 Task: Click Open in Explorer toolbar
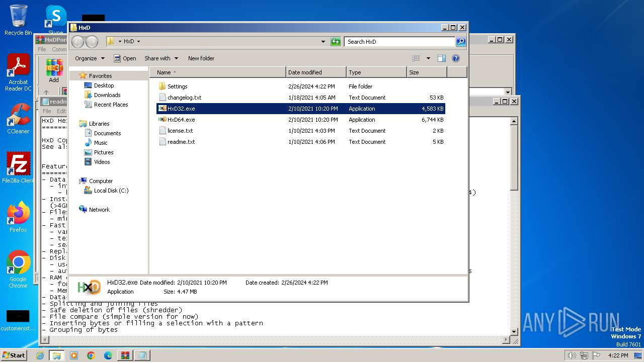tap(125, 58)
